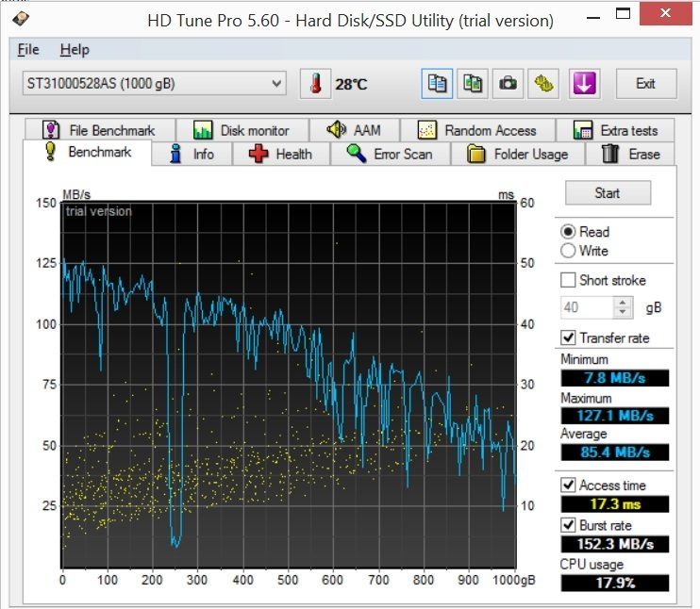Increase short stroke size with up arrow

623,302
